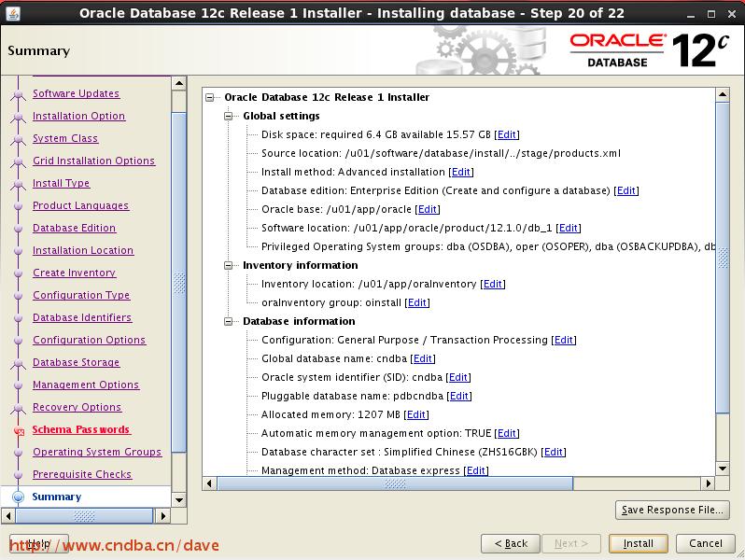
Task: Open the Schema Passwords step
Action: click(81, 429)
